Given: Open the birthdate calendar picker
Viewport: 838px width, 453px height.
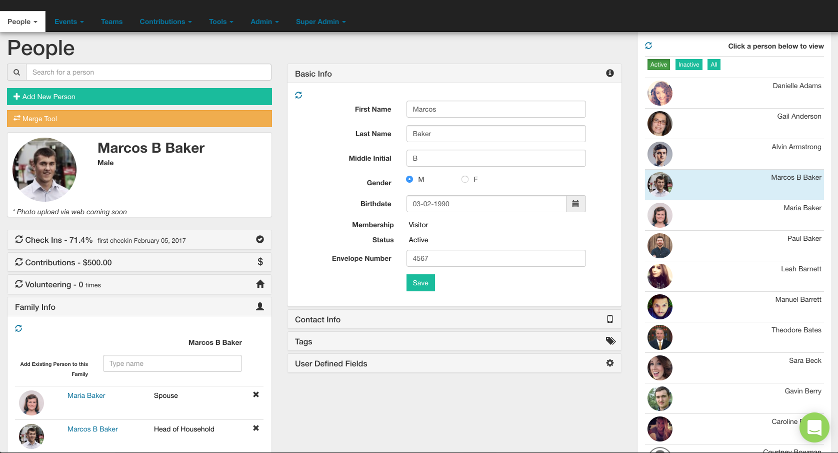Looking at the screenshot, I should coord(576,204).
